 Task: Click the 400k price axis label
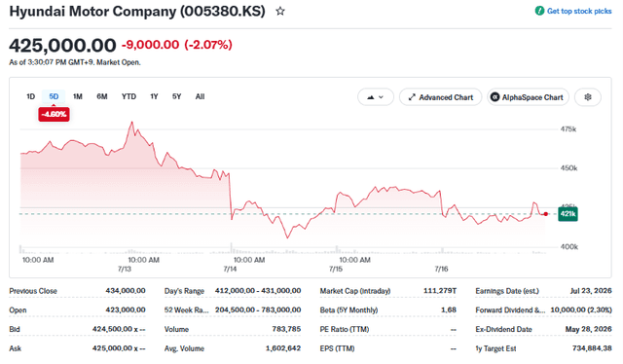[568, 247]
